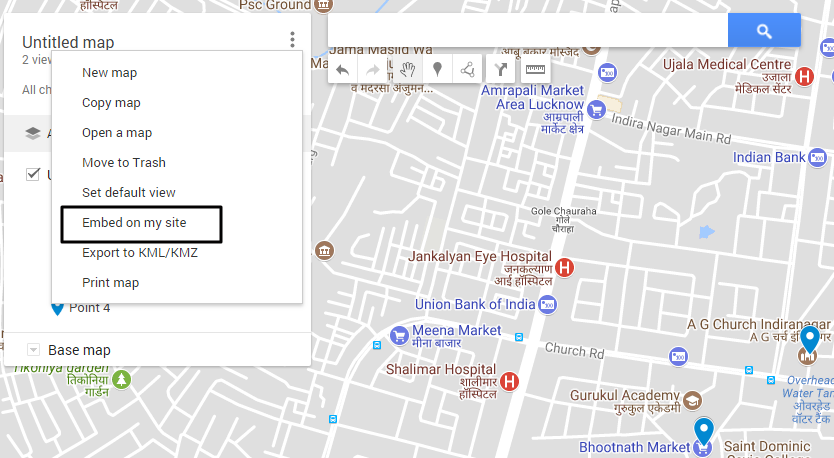Viewport: 834px width, 458px height.
Task: Select the add directions tool
Action: click(501, 69)
